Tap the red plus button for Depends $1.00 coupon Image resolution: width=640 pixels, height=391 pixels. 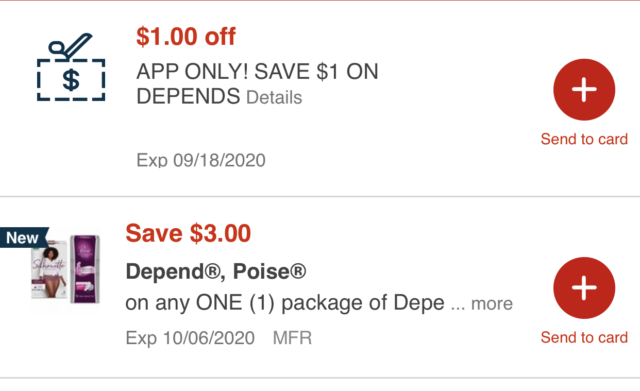coord(584,89)
